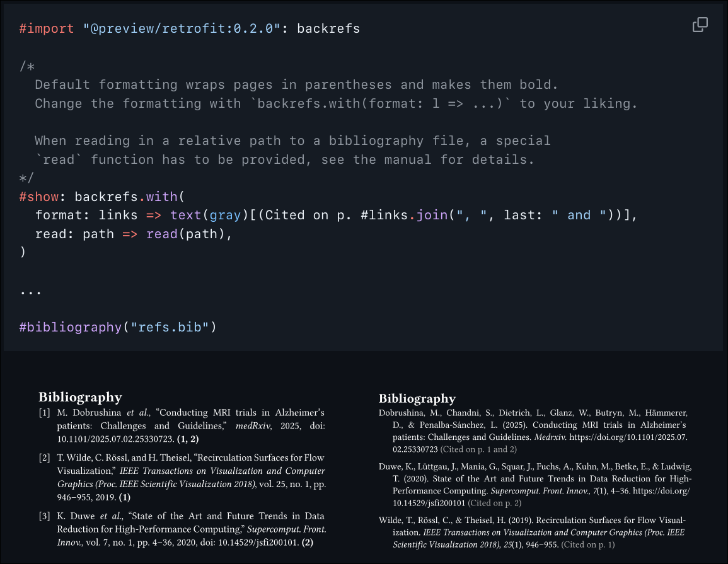Viewport: 728px width, 564px height.
Task: Copy the code block using the copy icon
Action: tap(700, 25)
